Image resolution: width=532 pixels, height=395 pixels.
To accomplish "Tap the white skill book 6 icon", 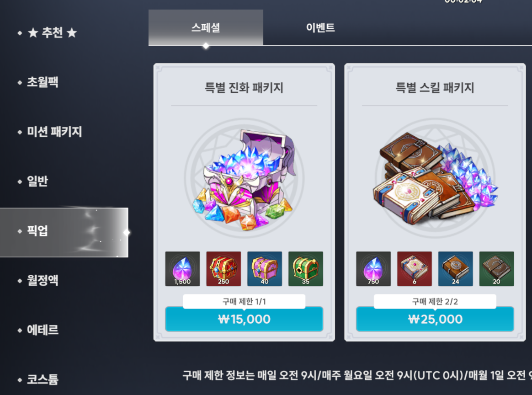I will click(x=415, y=269).
